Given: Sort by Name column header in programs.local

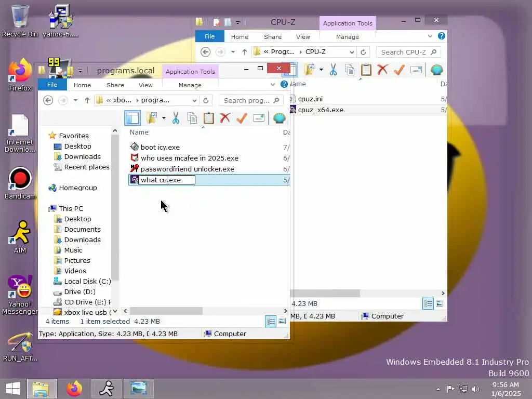Looking at the screenshot, I should tap(139, 132).
